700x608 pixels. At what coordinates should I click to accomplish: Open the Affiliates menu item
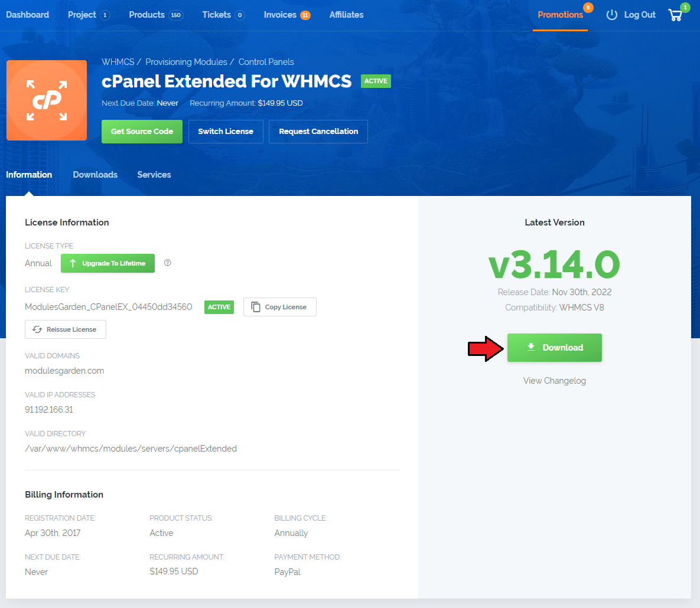tap(346, 15)
